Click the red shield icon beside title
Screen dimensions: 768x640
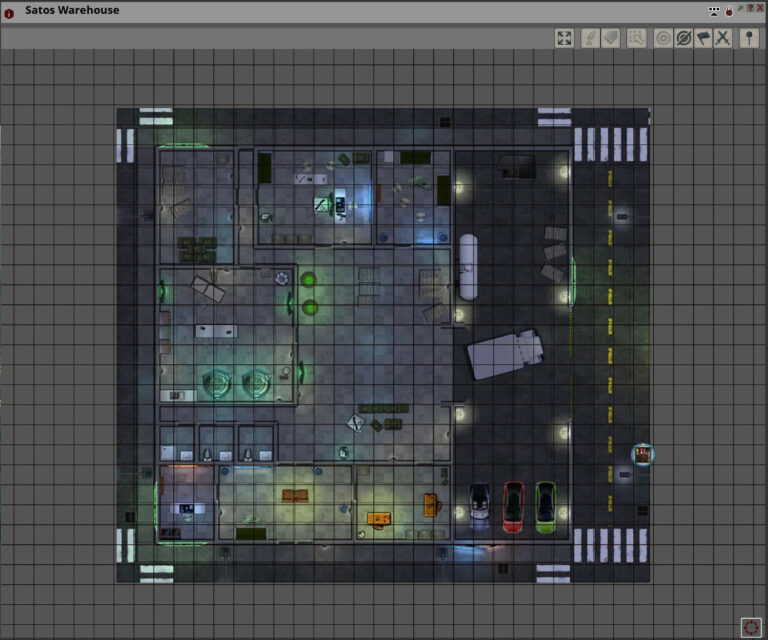[9, 14]
